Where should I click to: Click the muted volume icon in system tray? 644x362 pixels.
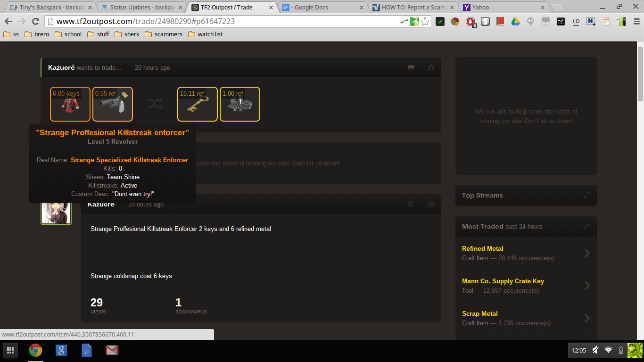(x=595, y=350)
